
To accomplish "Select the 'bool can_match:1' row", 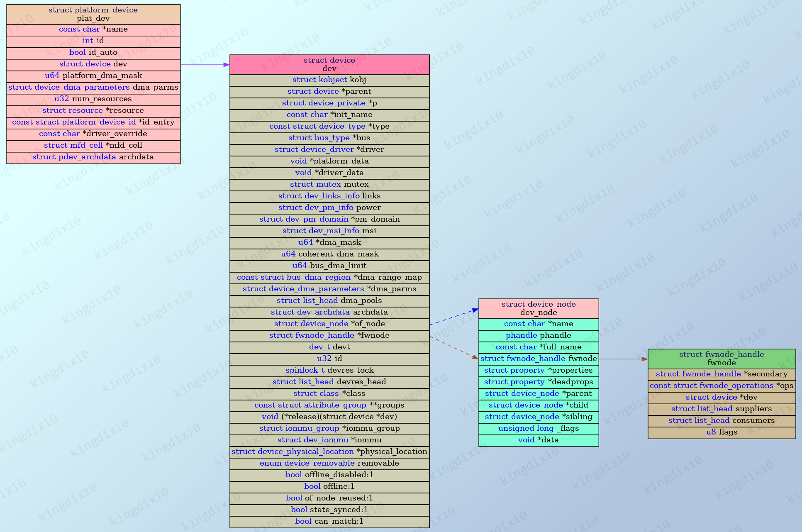I will [x=329, y=522].
